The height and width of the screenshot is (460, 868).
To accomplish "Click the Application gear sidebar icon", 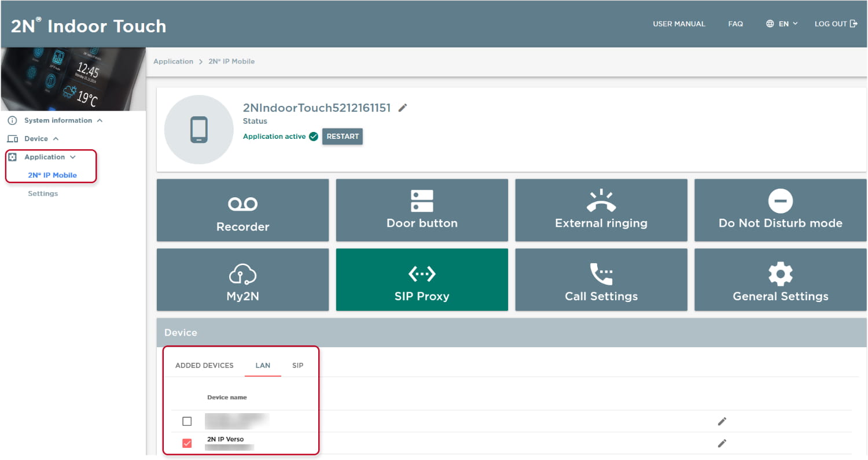I will (x=12, y=157).
